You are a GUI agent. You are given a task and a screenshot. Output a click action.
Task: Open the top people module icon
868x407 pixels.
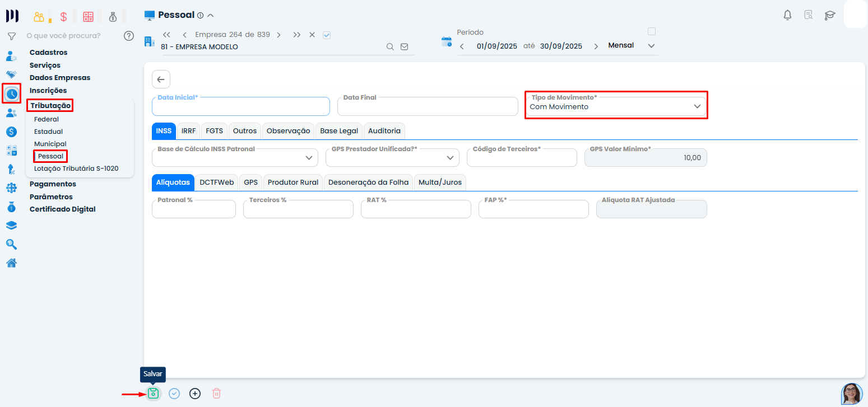point(39,17)
